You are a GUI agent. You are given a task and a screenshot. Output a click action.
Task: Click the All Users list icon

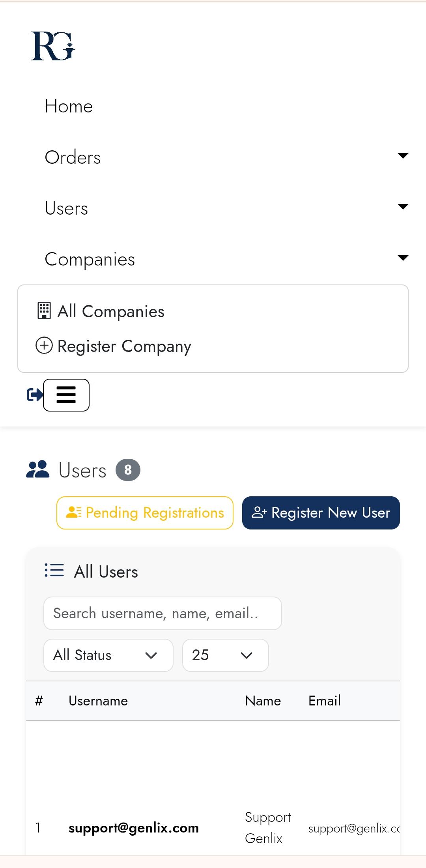pyautogui.click(x=54, y=571)
